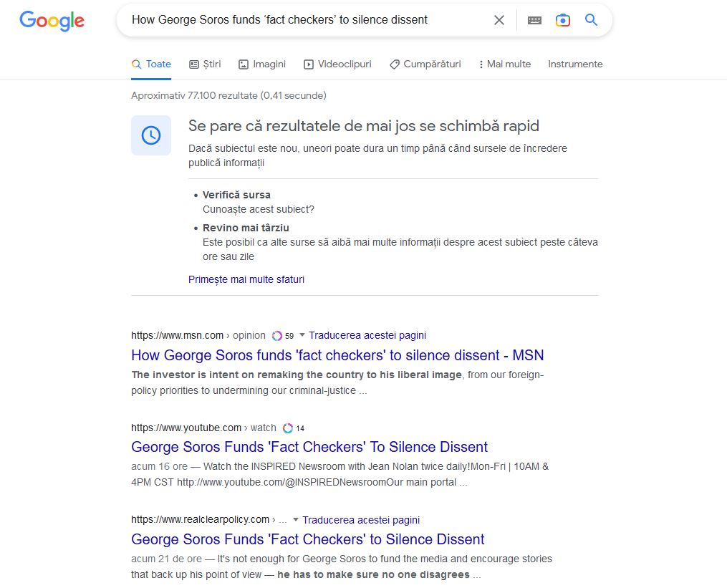Viewport: 727px width, 588px height.
Task: Expand the dropdown arrow next to msn.com URL
Action: point(302,335)
